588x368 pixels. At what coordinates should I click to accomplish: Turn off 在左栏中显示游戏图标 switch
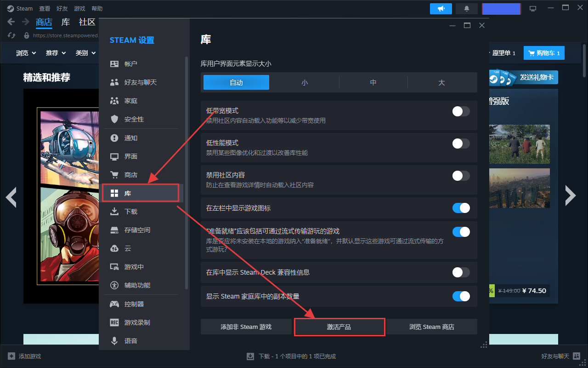[461, 208]
